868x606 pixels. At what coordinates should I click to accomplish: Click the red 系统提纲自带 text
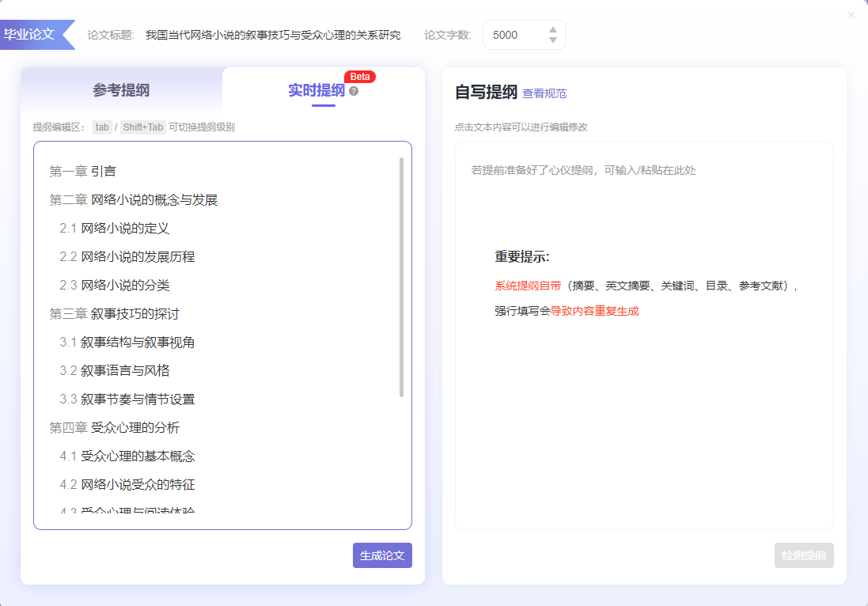coord(528,286)
